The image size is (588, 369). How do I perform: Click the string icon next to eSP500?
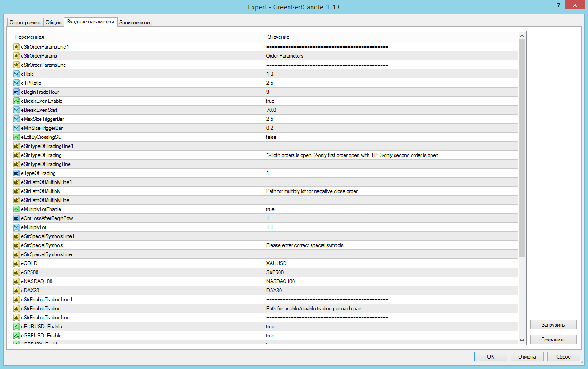[16, 272]
